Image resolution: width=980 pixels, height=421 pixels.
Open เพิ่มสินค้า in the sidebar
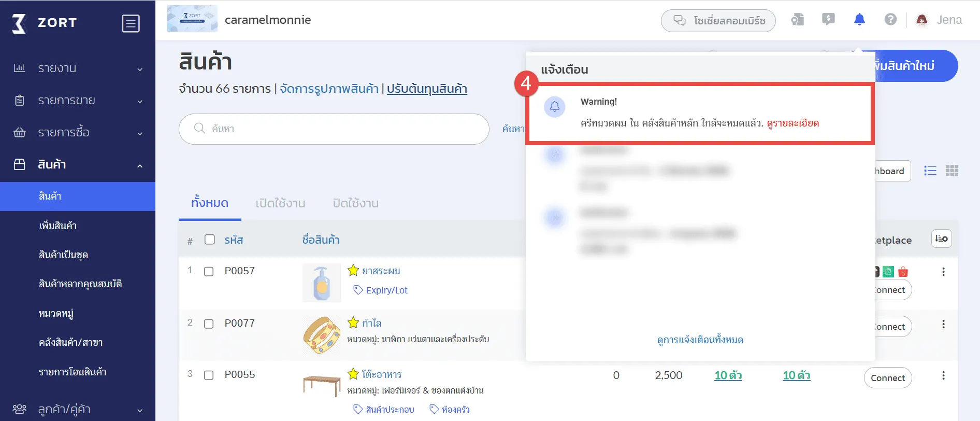58,226
